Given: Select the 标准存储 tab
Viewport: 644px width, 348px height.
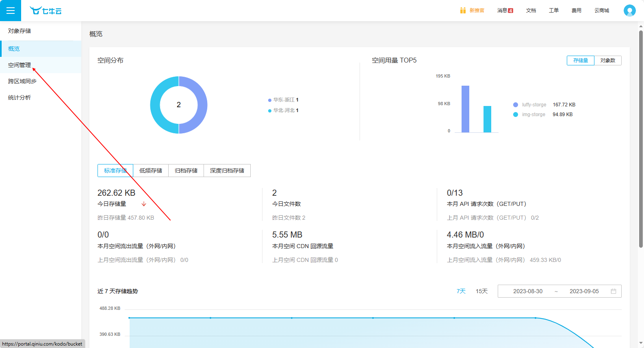Looking at the screenshot, I should click(x=115, y=171).
